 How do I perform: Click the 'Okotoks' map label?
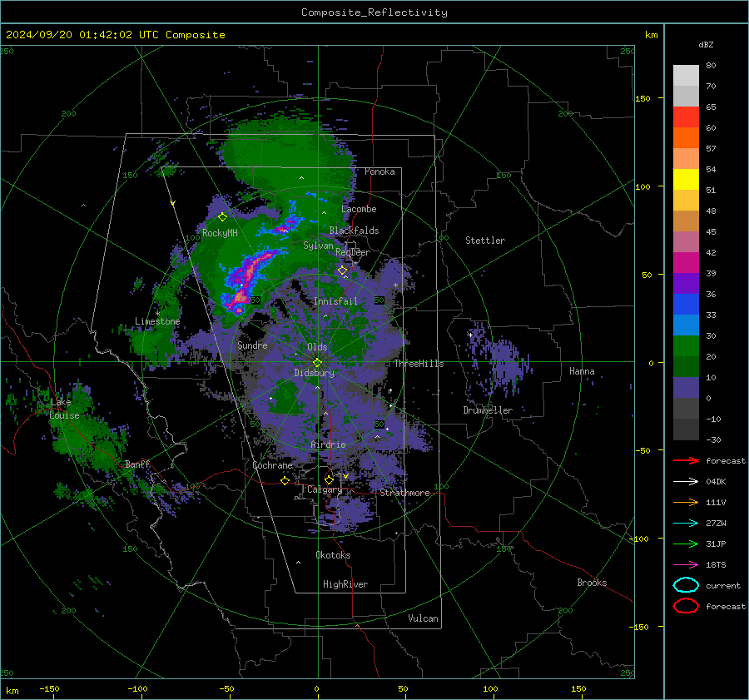tap(334, 555)
